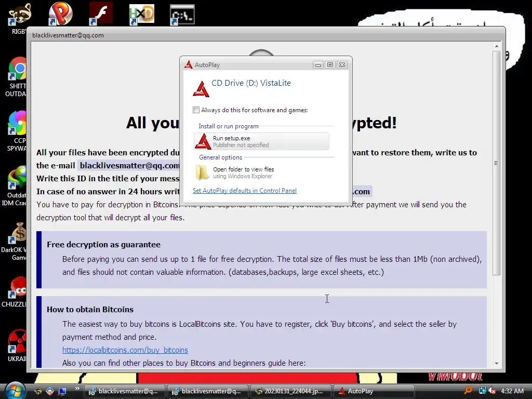The height and width of the screenshot is (399, 532).
Task: Click the 4:32 AM taskbar clock
Action: 512,391
